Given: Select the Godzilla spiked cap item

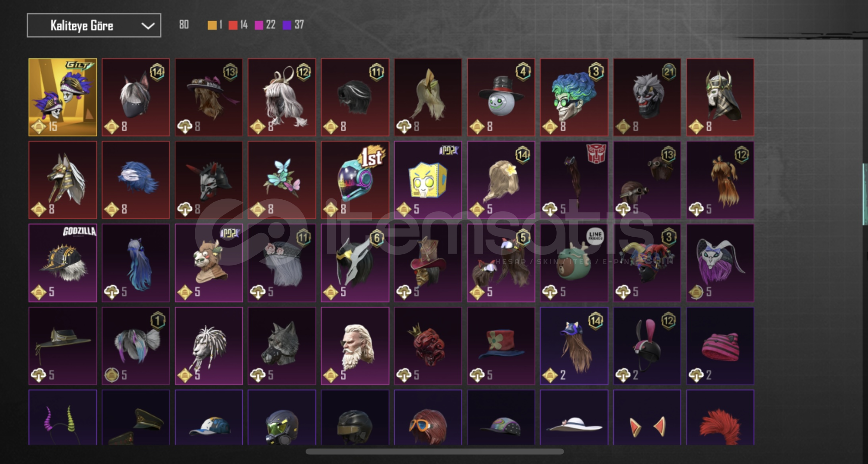Looking at the screenshot, I should click(63, 263).
